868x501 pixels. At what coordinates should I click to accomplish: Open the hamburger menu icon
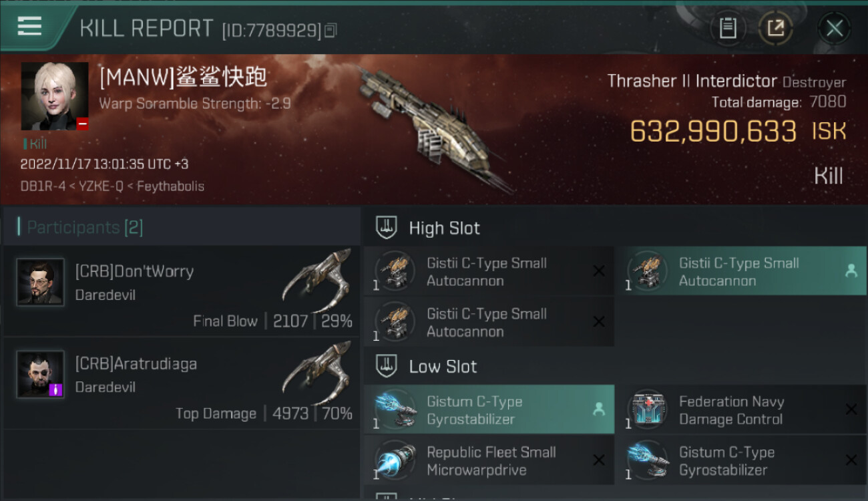[29, 26]
